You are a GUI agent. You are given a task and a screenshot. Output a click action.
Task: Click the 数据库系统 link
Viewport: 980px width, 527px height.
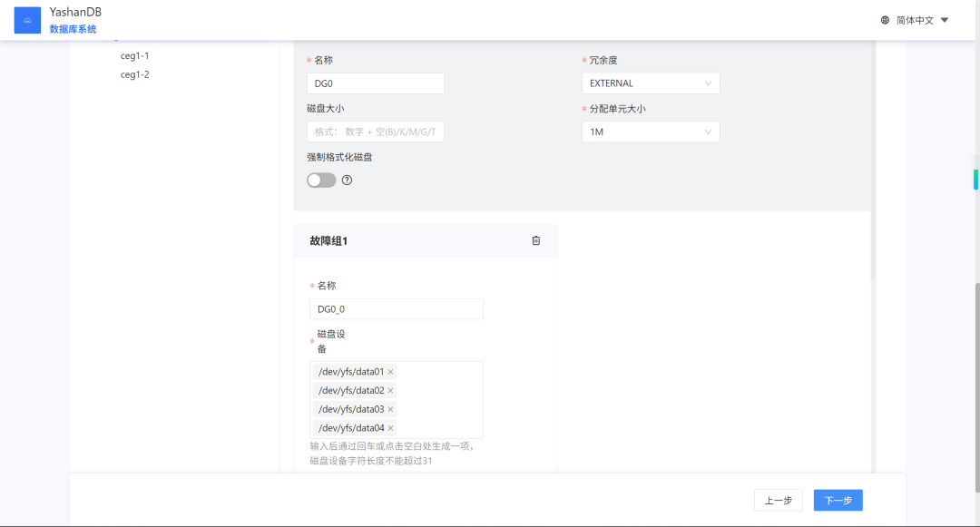tap(73, 29)
